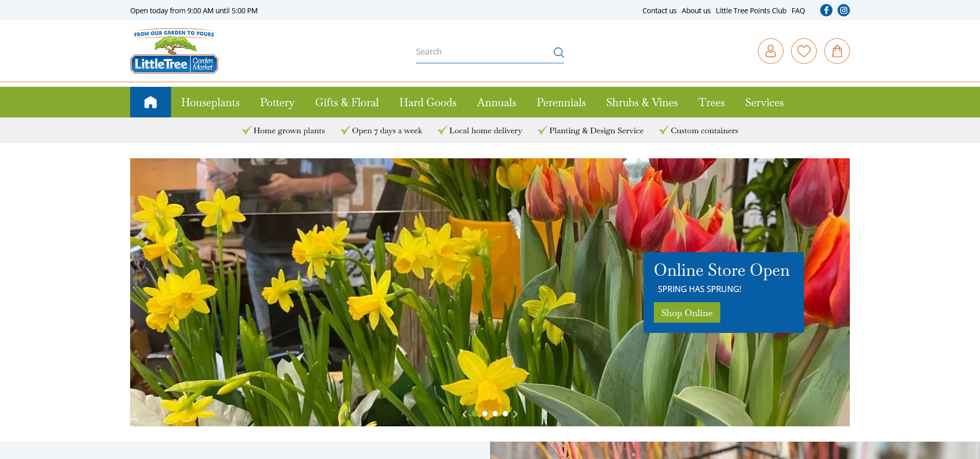This screenshot has width=980, height=459.
Task: Open the wishlist heart icon
Action: click(803, 51)
